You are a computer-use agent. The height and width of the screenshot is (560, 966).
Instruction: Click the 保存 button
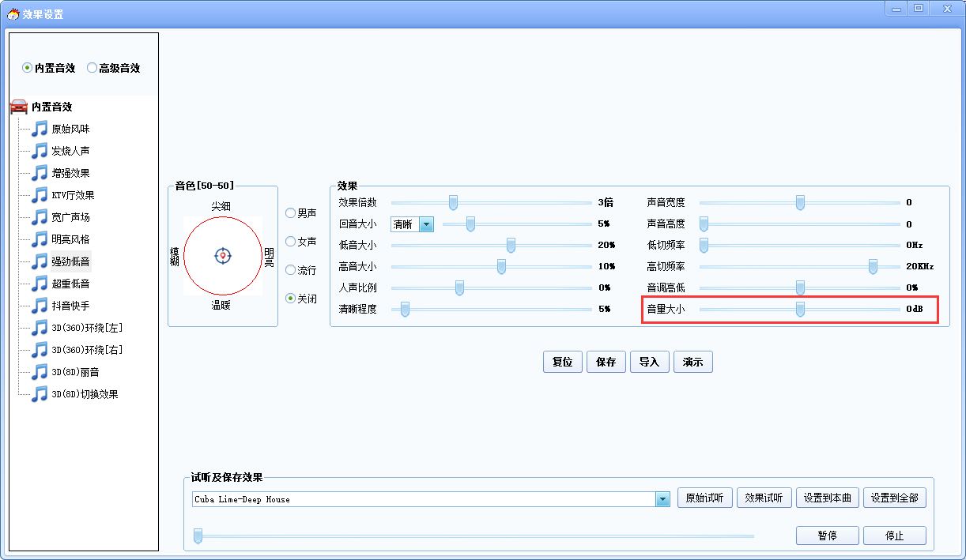(606, 362)
